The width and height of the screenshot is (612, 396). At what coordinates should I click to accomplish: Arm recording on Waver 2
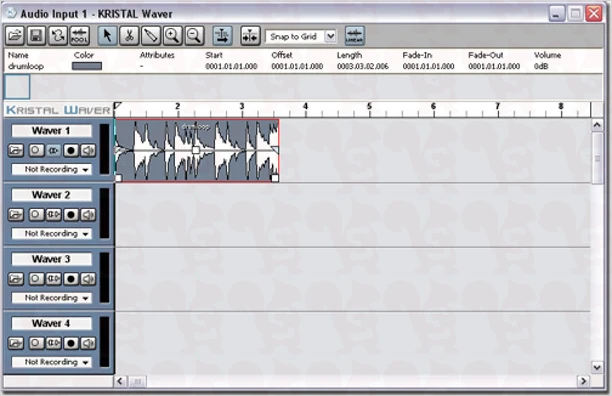coord(71,215)
